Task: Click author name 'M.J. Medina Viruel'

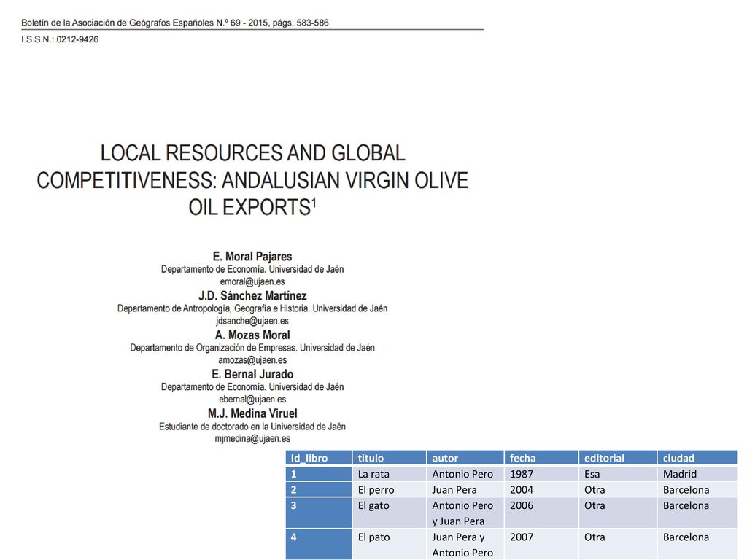Action: pyautogui.click(x=252, y=413)
